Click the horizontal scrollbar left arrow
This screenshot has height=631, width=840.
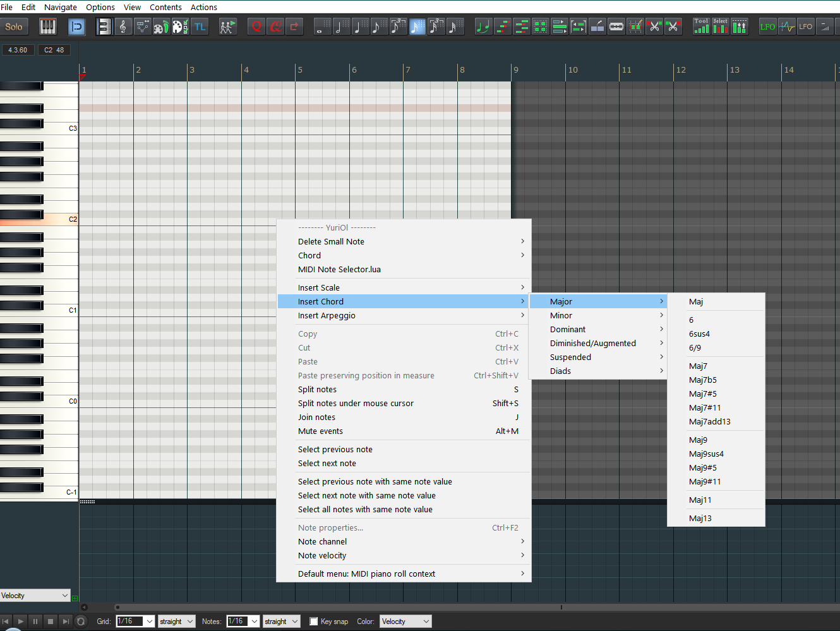click(x=84, y=608)
